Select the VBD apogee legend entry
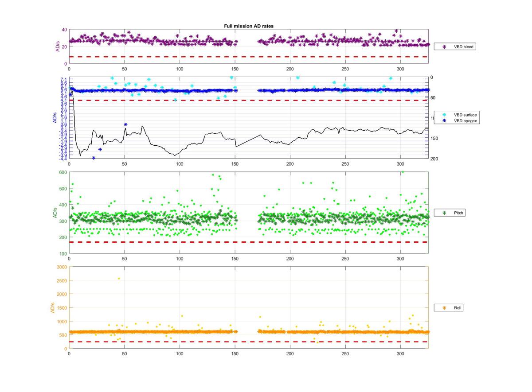The image size is (532, 392). (x=457, y=120)
